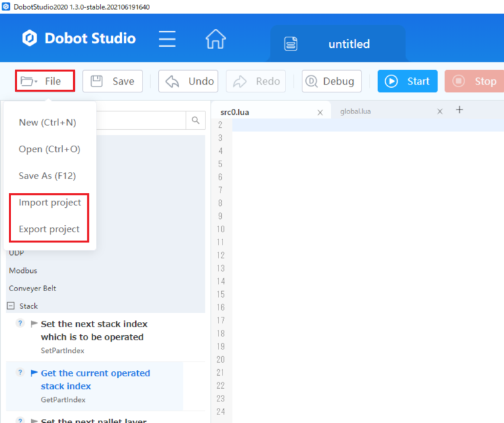Click help icon beside GetPartIndex
The width and height of the screenshot is (504, 423).
20,373
